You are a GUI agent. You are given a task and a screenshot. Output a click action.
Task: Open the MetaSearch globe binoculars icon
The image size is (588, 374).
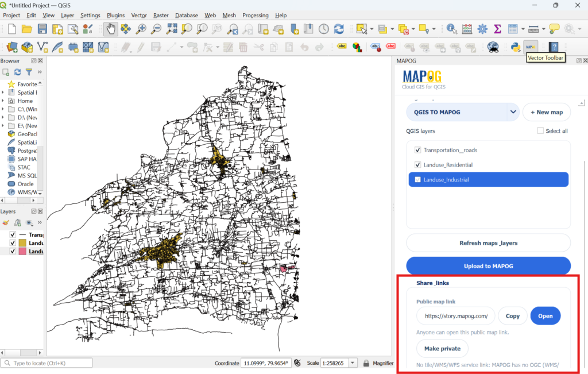pyautogui.click(x=493, y=47)
